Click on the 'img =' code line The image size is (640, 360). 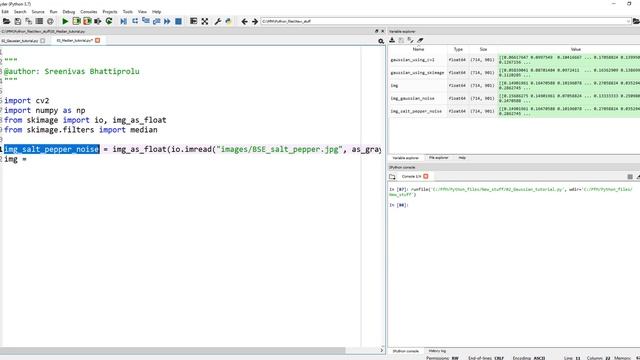click(x=16, y=159)
